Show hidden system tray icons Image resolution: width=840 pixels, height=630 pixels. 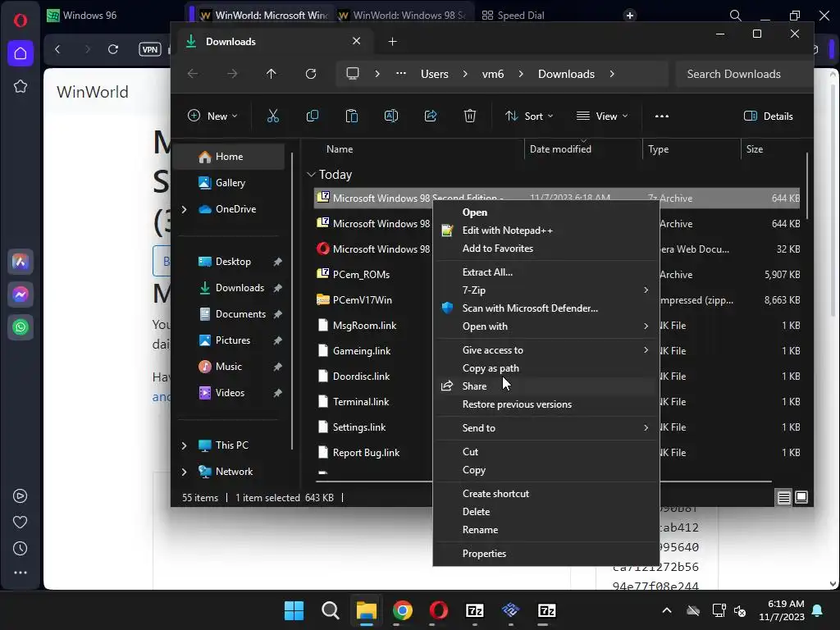666,610
